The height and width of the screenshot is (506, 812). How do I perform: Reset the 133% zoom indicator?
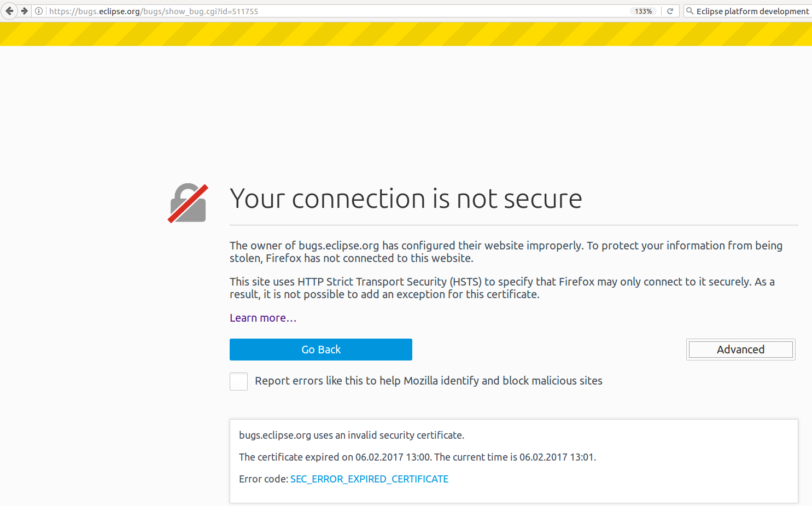(x=644, y=11)
